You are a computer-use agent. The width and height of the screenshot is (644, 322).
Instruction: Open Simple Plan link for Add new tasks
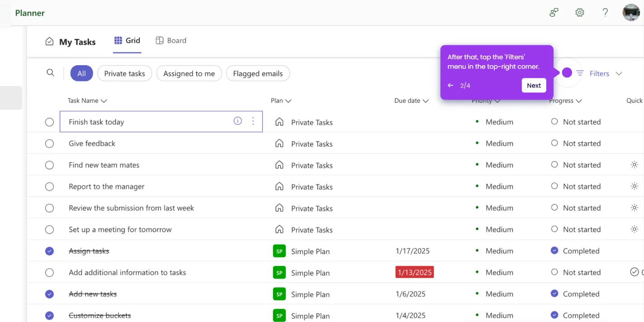[310, 294]
